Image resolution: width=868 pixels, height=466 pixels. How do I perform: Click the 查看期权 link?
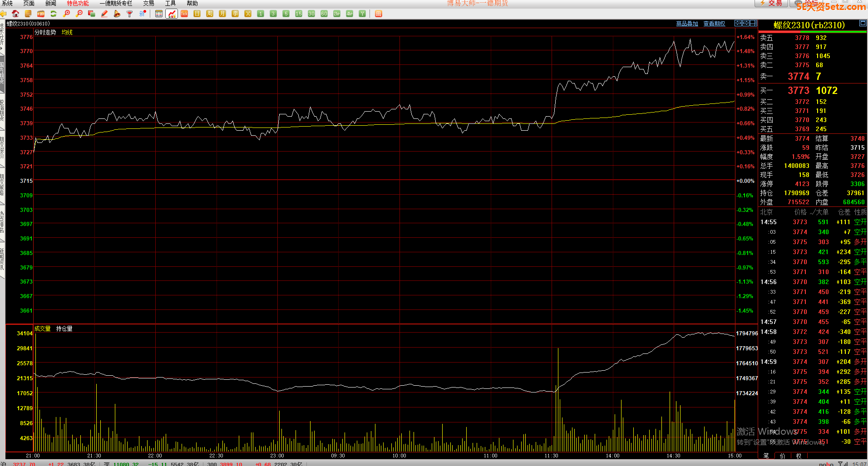(714, 24)
